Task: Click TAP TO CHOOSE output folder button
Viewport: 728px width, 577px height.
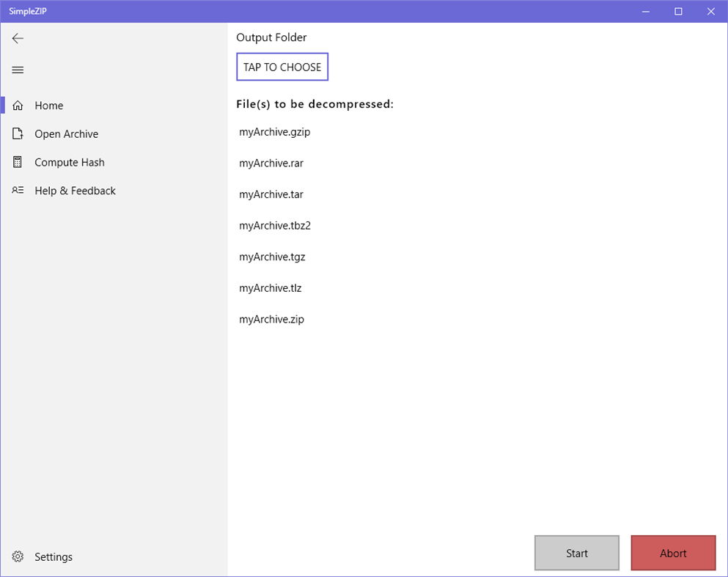Action: [282, 67]
